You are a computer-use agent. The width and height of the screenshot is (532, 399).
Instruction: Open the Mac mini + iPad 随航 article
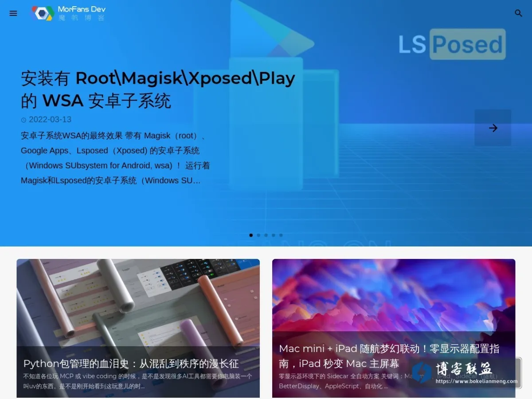[389, 356]
